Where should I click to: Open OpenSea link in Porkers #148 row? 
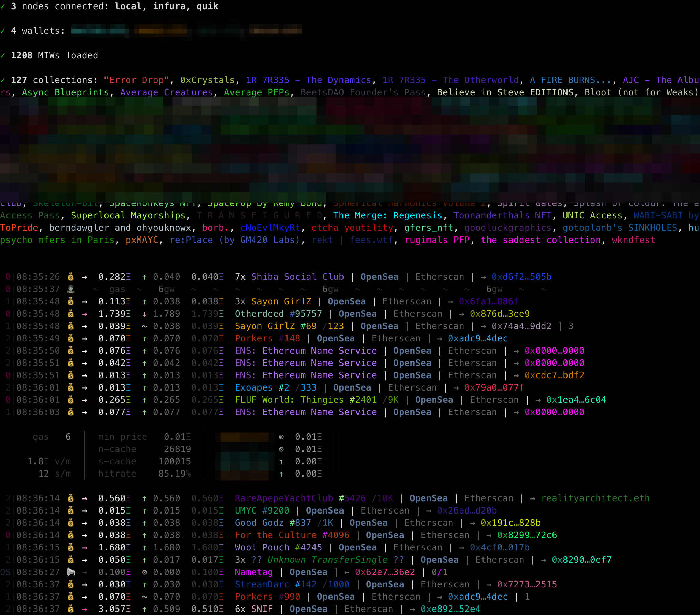[x=336, y=339]
